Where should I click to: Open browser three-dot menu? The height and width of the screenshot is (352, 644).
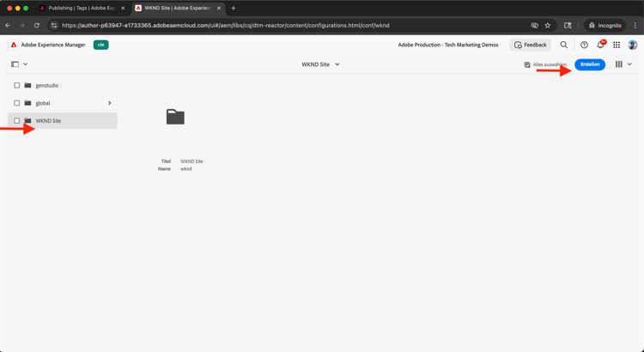click(x=635, y=26)
